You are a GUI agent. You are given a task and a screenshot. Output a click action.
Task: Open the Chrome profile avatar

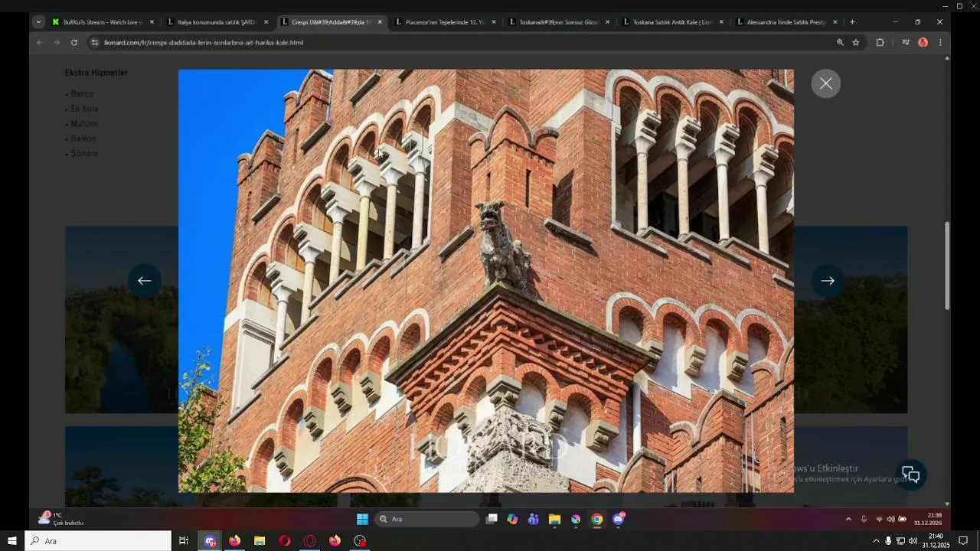pyautogui.click(x=923, y=43)
